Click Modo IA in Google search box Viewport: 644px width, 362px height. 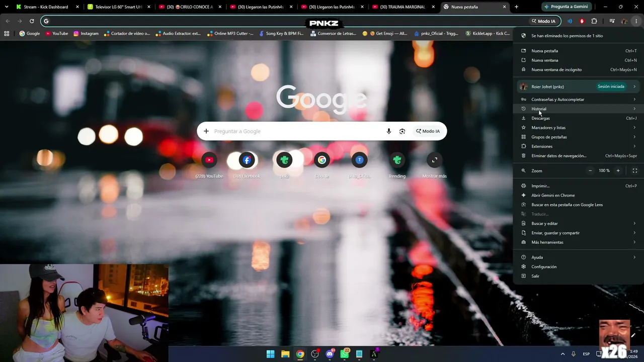[x=428, y=131]
